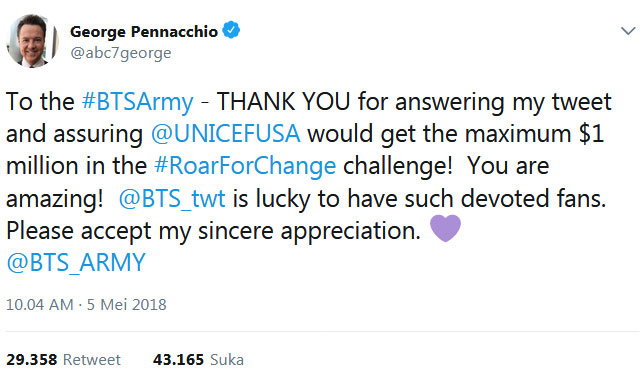
Task: Go to the @BTS_twt mention
Action: pos(172,199)
